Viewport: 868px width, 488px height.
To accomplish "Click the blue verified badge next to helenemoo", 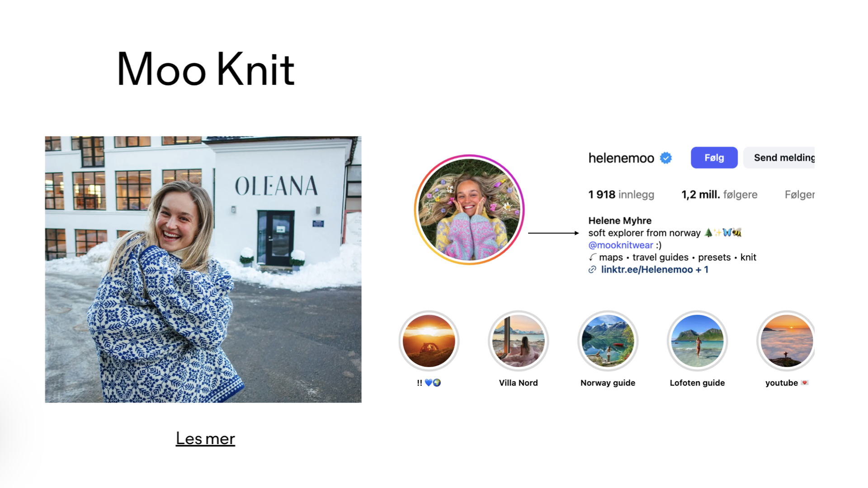I will tap(665, 158).
